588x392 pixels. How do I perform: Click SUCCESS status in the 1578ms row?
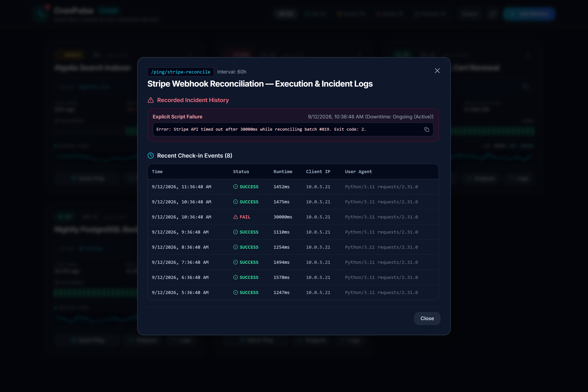pos(249,277)
